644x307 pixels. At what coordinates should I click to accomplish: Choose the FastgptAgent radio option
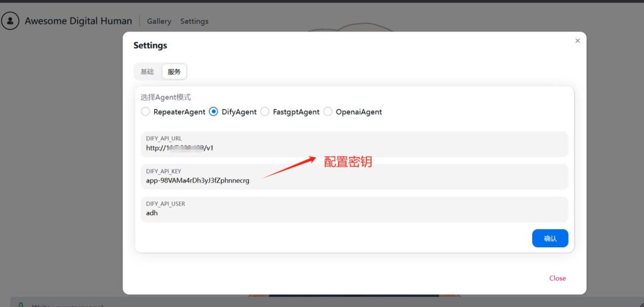(x=265, y=112)
